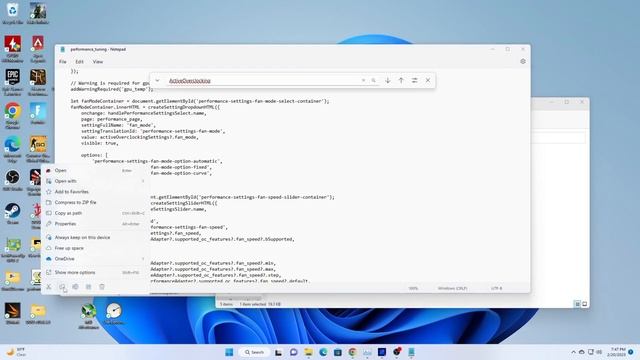Open the OneDrive cloud tray icon
This screenshot has width=640, height=360.
coord(582,352)
